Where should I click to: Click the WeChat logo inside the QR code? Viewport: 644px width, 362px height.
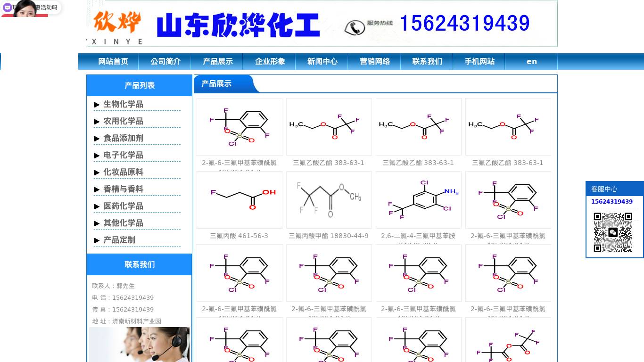pos(613,232)
